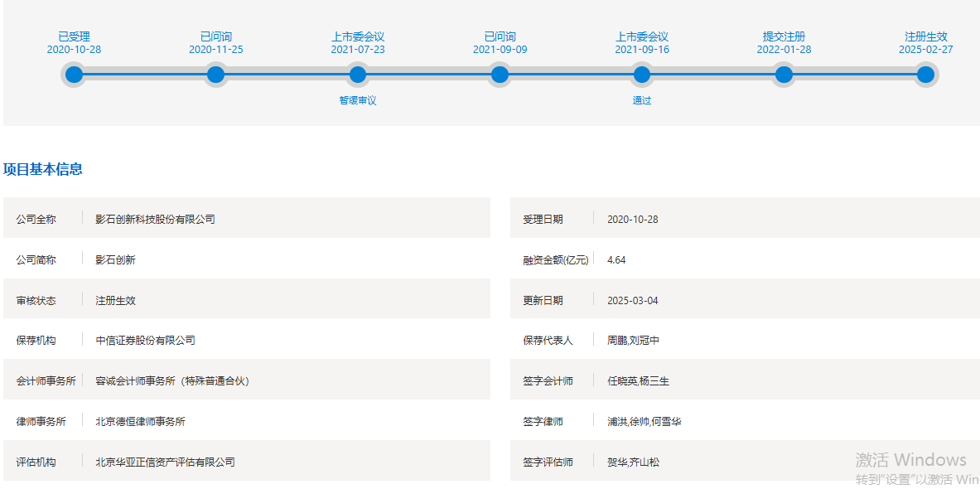Viewport: 980px width, 489px height.
Task: Click the update date 2025-03-04
Action: 633,301
